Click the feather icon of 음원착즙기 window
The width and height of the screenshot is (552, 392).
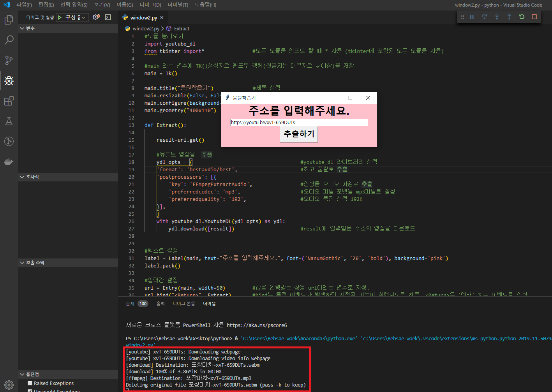pos(228,98)
